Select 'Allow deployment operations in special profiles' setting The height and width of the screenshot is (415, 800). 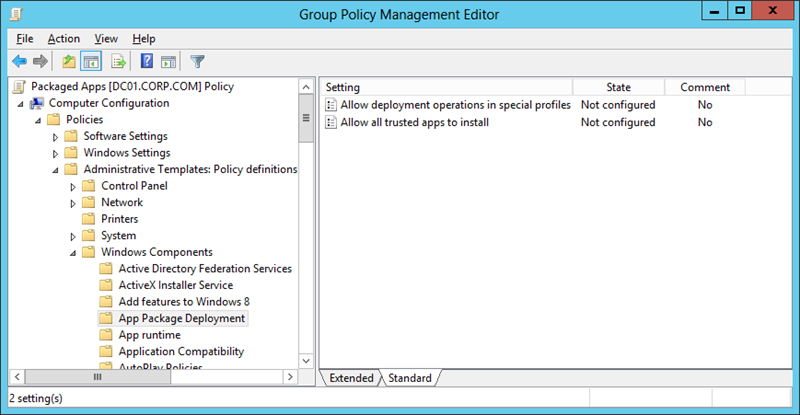pyautogui.click(x=455, y=105)
